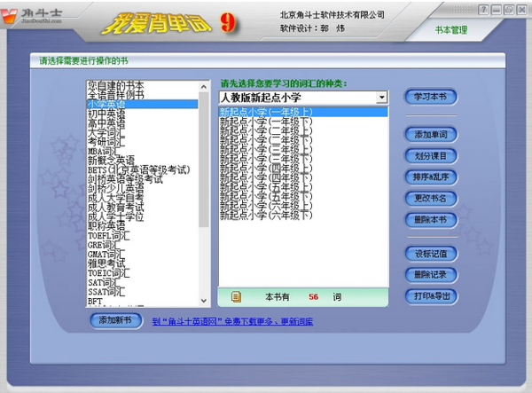Click the 打印&导出 button
Screen dimensions: 532x393
pyautogui.click(x=431, y=295)
